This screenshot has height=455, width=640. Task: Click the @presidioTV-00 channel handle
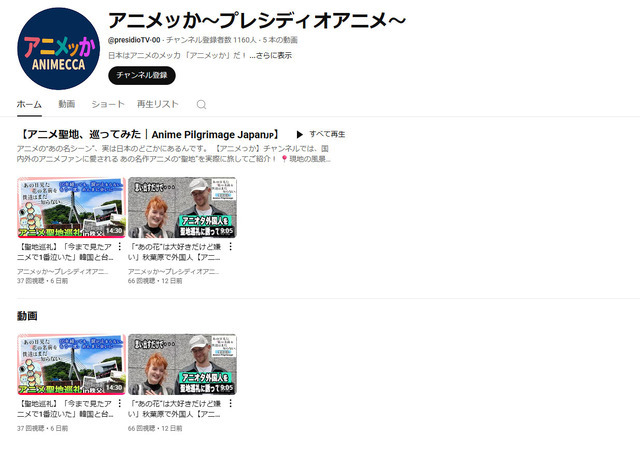tap(134, 40)
